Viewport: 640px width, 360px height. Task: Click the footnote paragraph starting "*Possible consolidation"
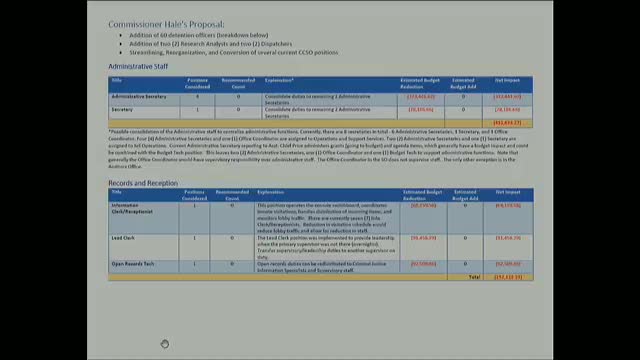(318, 149)
